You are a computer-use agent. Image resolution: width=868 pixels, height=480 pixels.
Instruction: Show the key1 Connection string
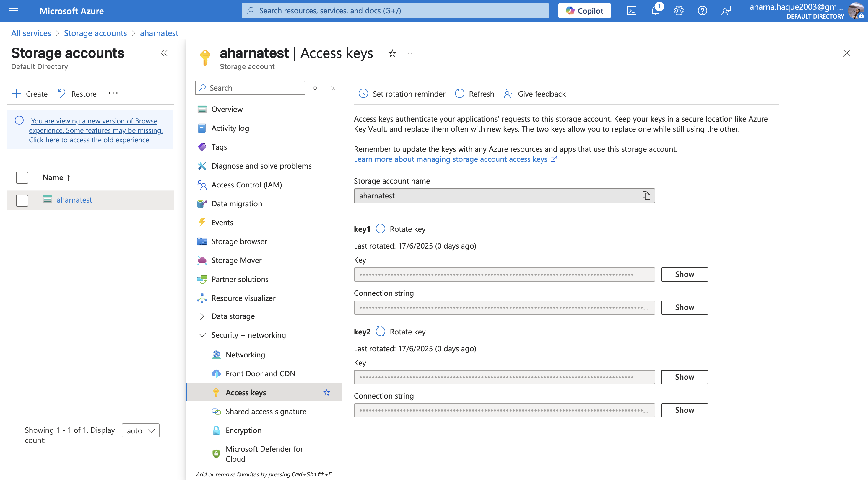(684, 307)
